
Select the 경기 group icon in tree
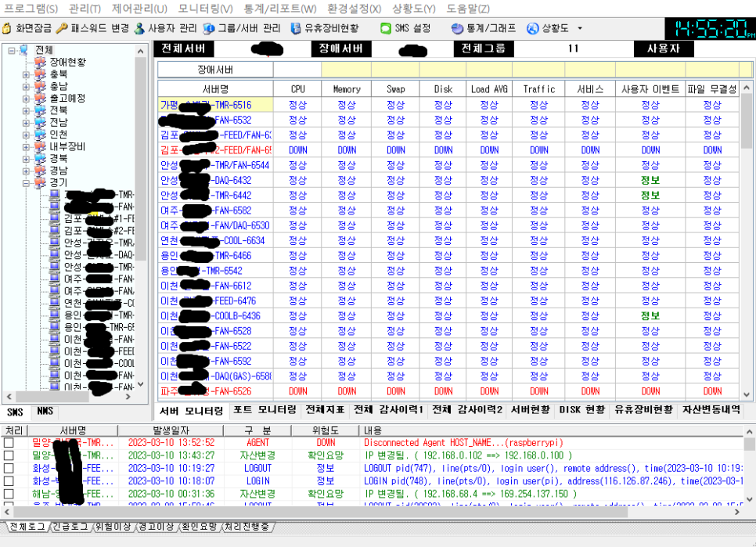click(x=41, y=182)
